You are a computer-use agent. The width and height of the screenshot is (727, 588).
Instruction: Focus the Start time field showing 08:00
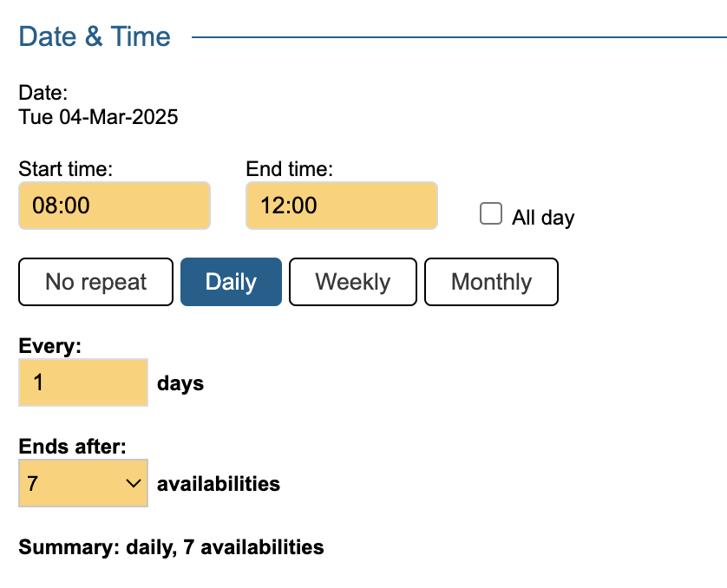click(114, 206)
